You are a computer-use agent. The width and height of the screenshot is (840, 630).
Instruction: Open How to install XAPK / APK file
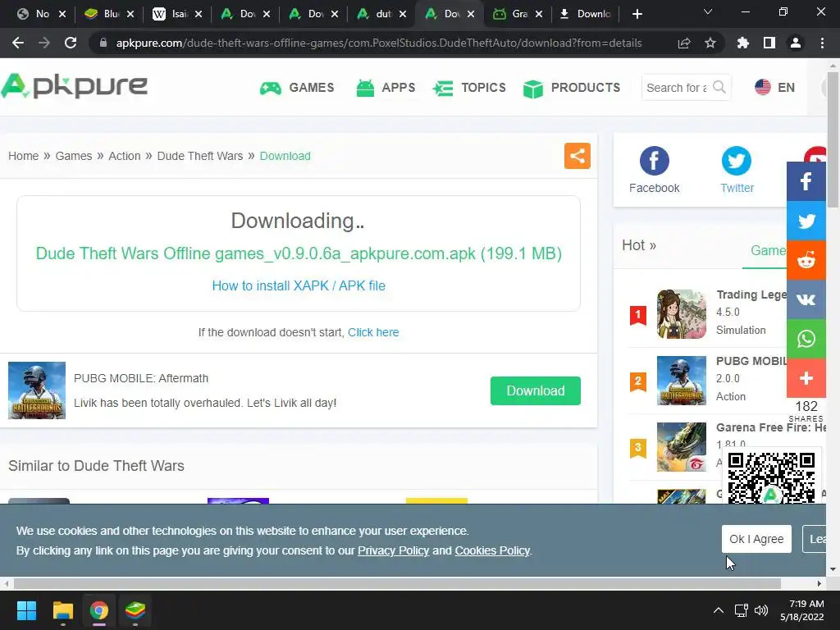coord(299,285)
